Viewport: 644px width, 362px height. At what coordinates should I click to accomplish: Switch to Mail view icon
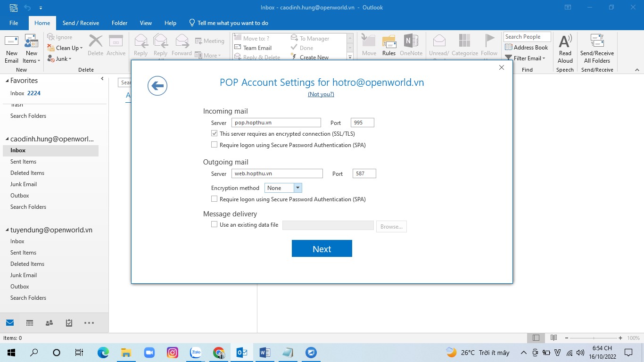(10, 323)
